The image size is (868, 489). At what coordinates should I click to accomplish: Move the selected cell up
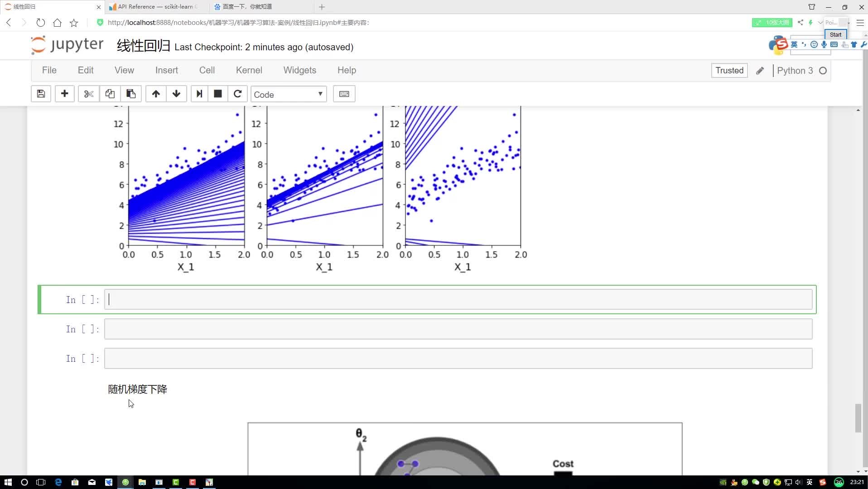(156, 94)
